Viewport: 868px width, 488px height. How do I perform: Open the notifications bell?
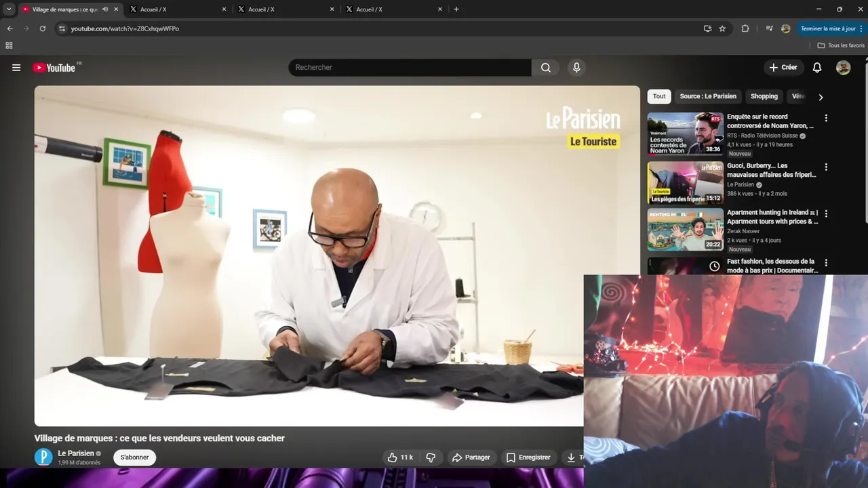click(817, 68)
